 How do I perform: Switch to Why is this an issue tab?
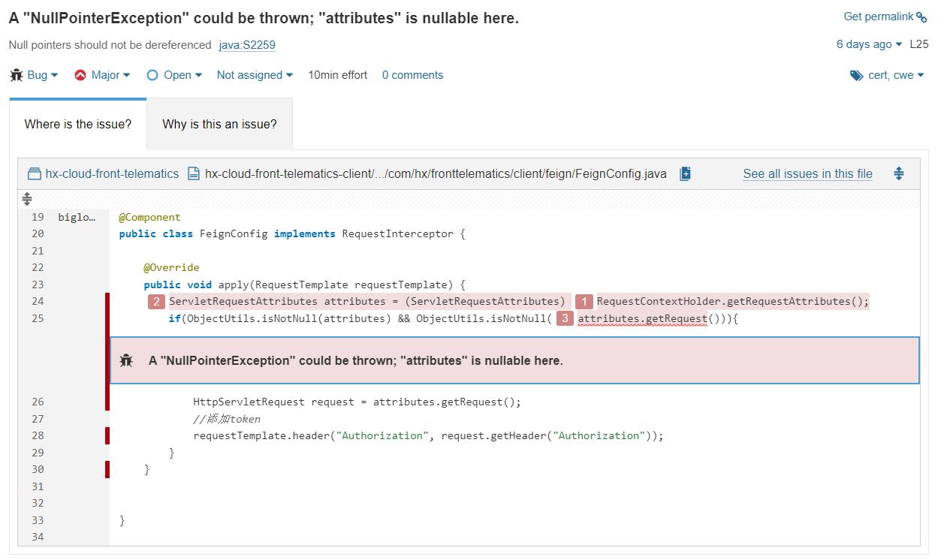(219, 124)
